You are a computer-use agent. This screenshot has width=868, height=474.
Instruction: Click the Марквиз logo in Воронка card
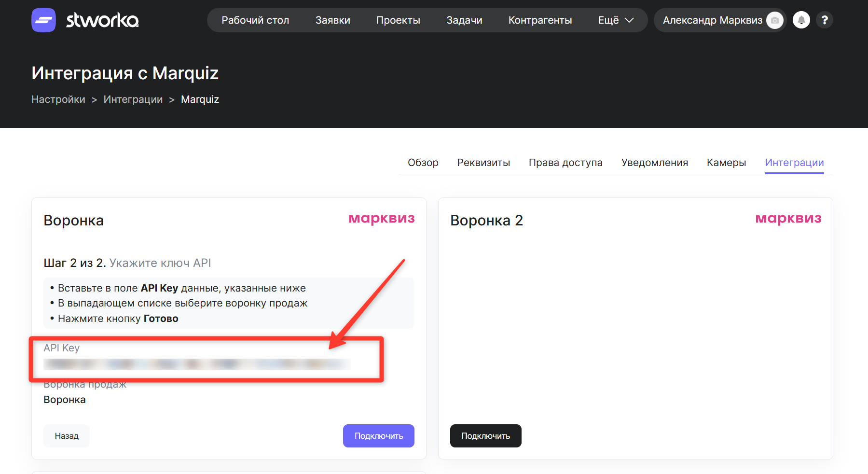click(x=381, y=219)
